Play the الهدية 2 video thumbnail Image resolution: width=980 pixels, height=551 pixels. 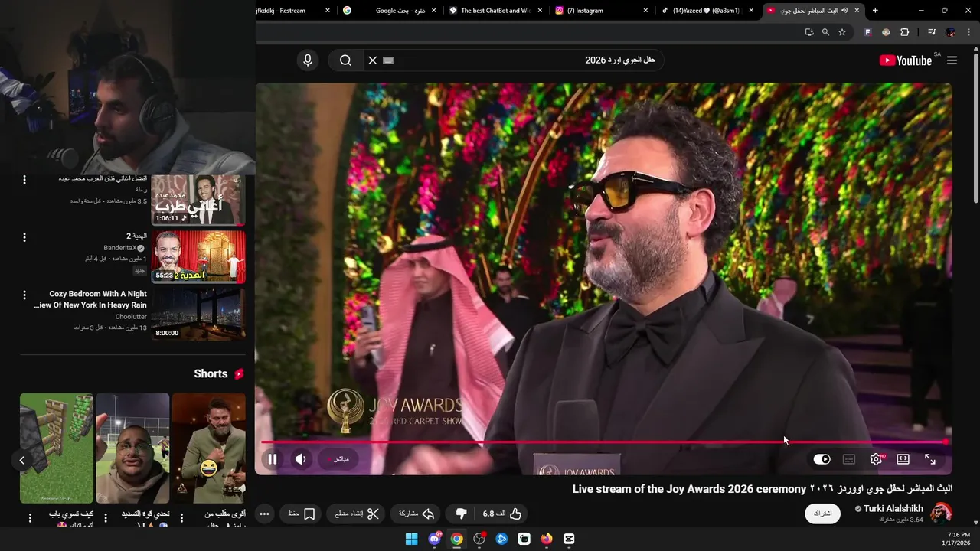[198, 256]
